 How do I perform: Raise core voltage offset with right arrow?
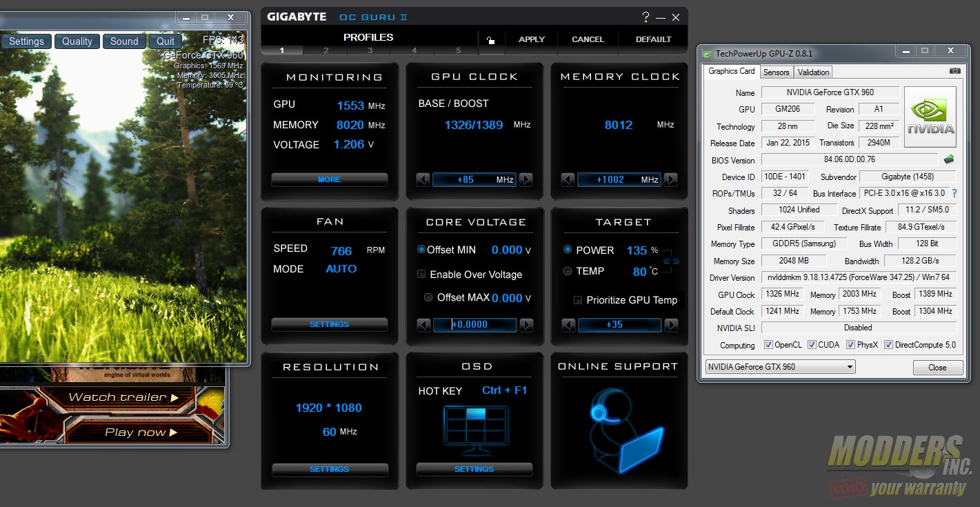(x=526, y=325)
